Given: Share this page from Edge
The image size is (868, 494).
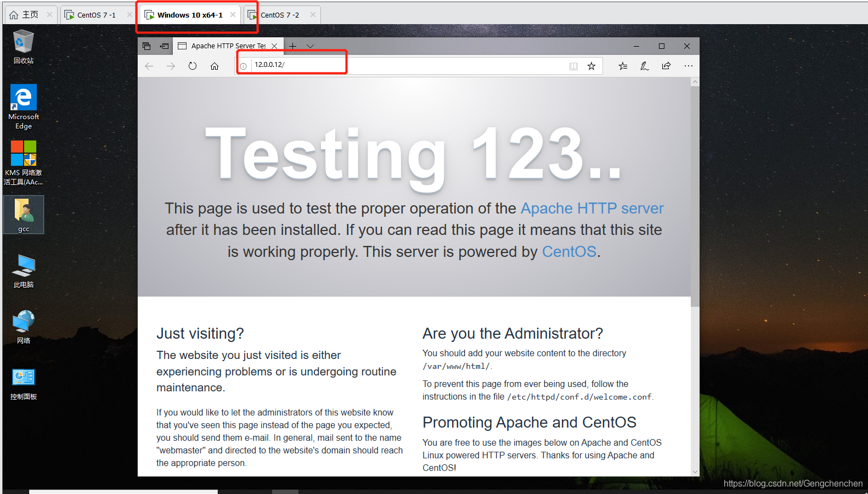Looking at the screenshot, I should pyautogui.click(x=666, y=66).
